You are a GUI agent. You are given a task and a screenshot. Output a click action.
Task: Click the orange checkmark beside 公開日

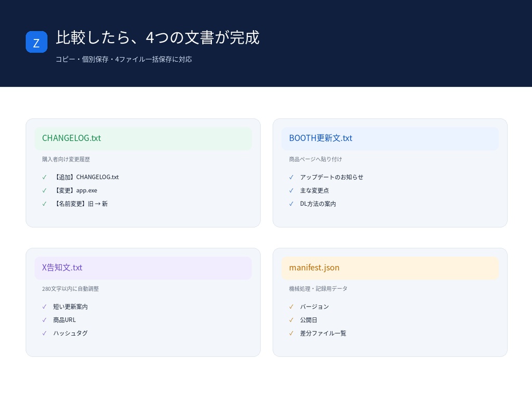click(291, 320)
